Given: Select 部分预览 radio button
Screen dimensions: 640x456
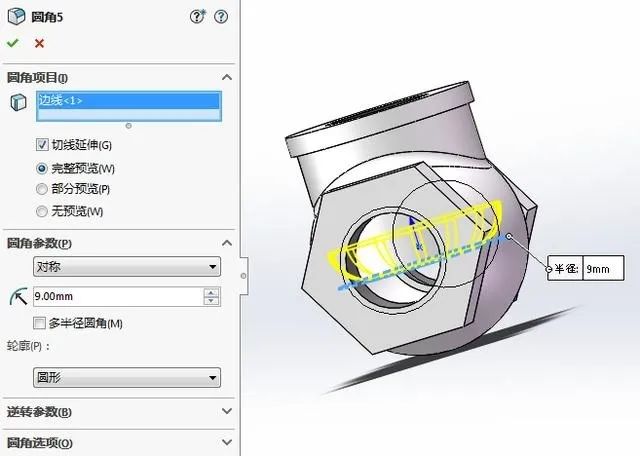Looking at the screenshot, I should [x=42, y=189].
